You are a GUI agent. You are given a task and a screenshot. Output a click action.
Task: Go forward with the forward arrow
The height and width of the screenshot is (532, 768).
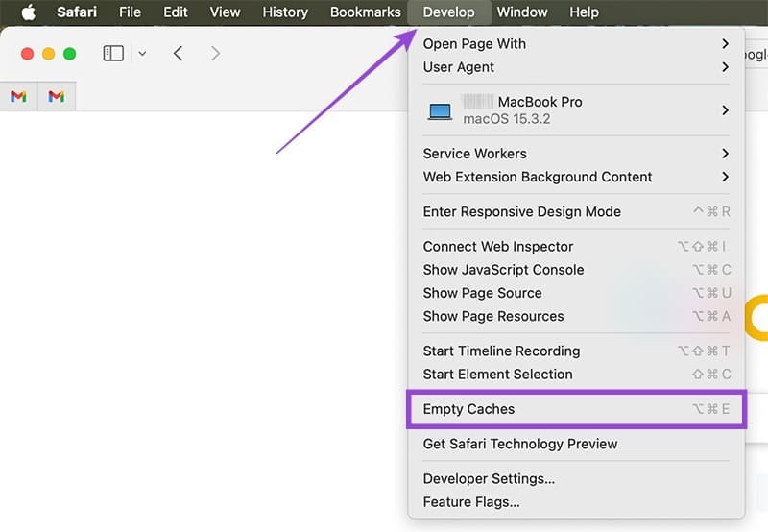click(x=215, y=53)
